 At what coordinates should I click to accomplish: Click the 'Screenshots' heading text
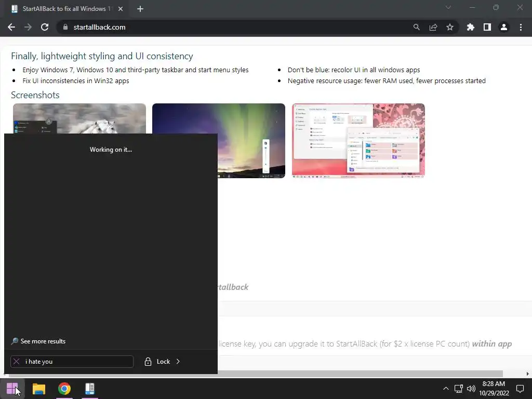click(35, 95)
